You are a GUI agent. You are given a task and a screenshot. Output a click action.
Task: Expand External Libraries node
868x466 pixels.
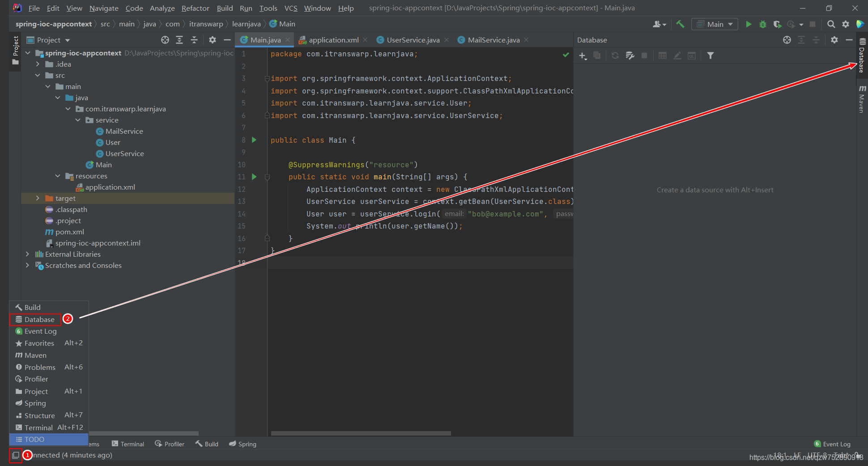[x=28, y=254]
